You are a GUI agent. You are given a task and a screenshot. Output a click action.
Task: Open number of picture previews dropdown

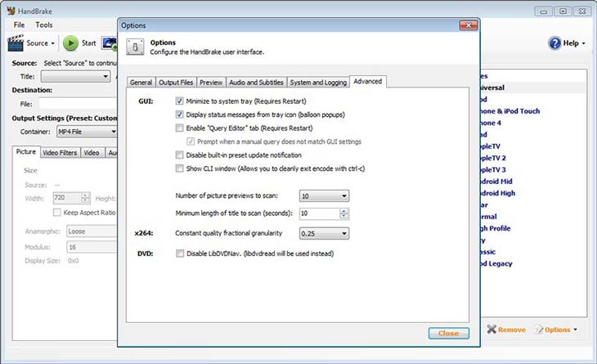point(324,195)
